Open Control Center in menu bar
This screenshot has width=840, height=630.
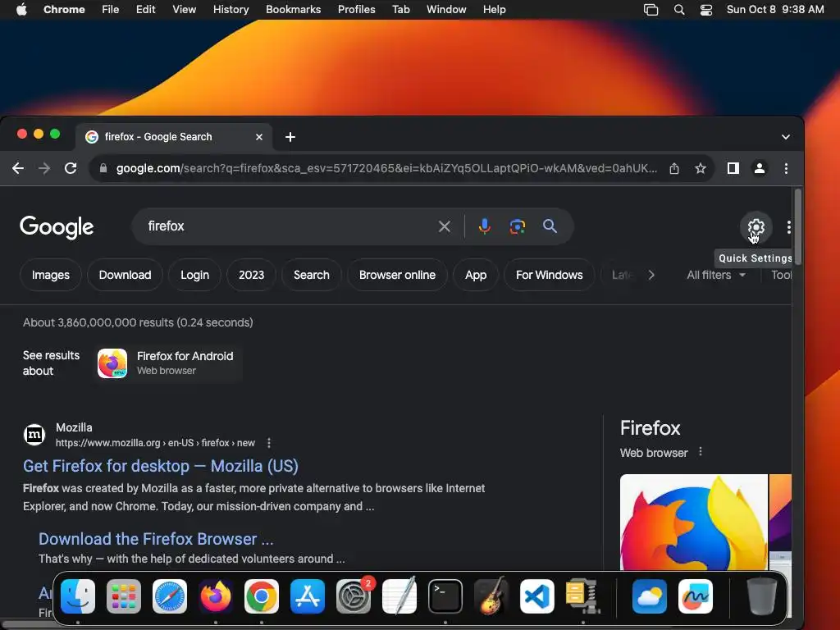[x=706, y=10]
